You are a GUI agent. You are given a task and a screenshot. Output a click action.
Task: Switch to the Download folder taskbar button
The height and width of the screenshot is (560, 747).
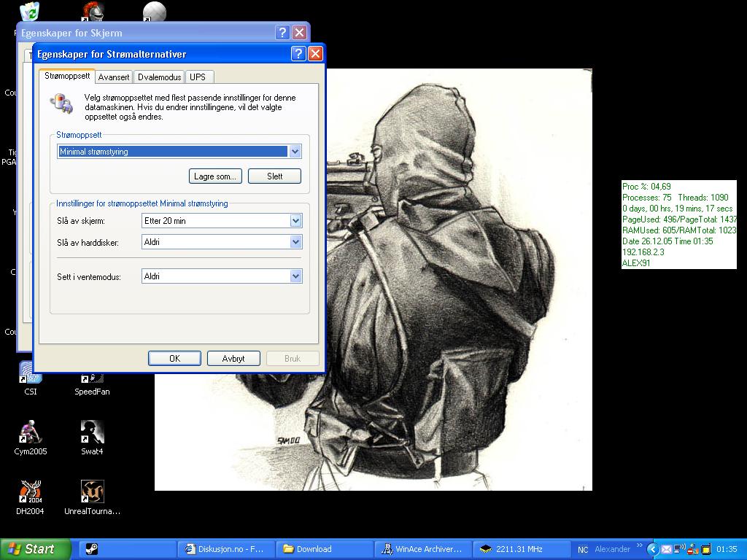325,549
